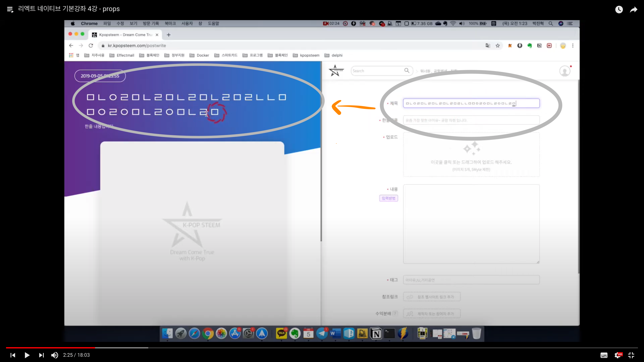Screen dimensions: 644x362
Task: Click the 입력방법 button
Action: [388, 198]
